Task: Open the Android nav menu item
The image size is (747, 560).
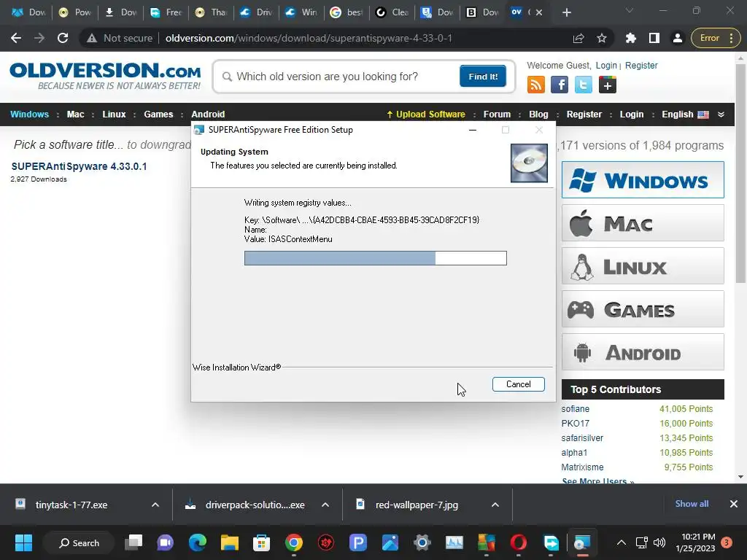Action: pos(208,114)
